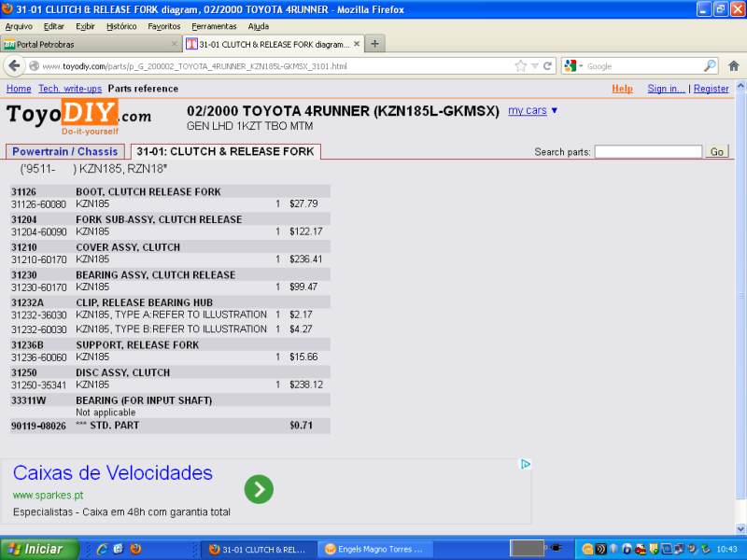Screen dimensions: 747x560
Task: Open Windows Iniciar start button
Action: pos(39,549)
